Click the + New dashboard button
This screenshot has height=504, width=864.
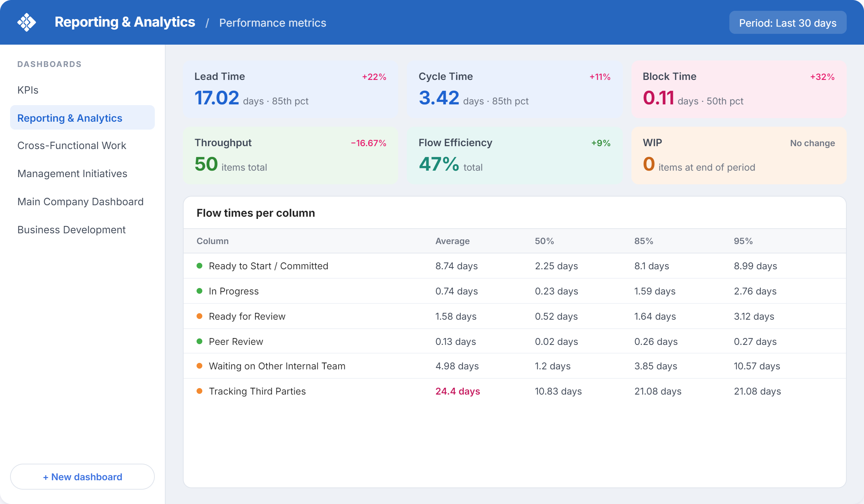(82, 477)
